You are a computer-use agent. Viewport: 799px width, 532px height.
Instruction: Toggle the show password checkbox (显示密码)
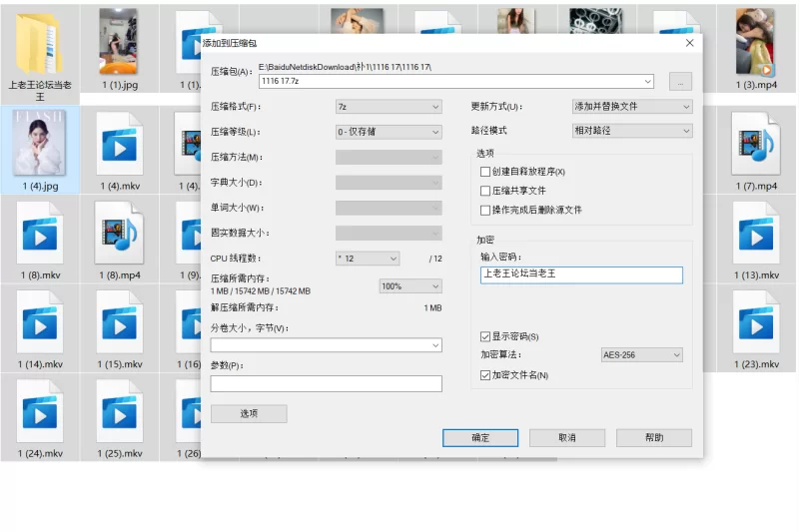(x=485, y=336)
